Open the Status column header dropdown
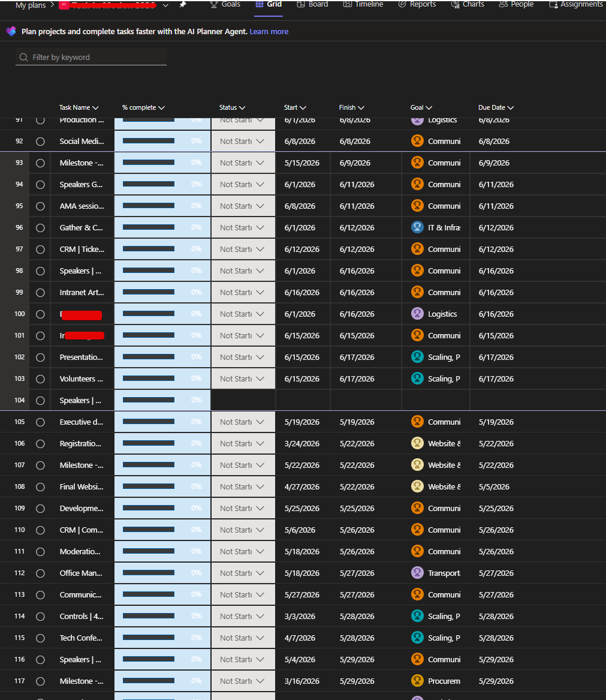The height and width of the screenshot is (700, 606). tap(232, 107)
